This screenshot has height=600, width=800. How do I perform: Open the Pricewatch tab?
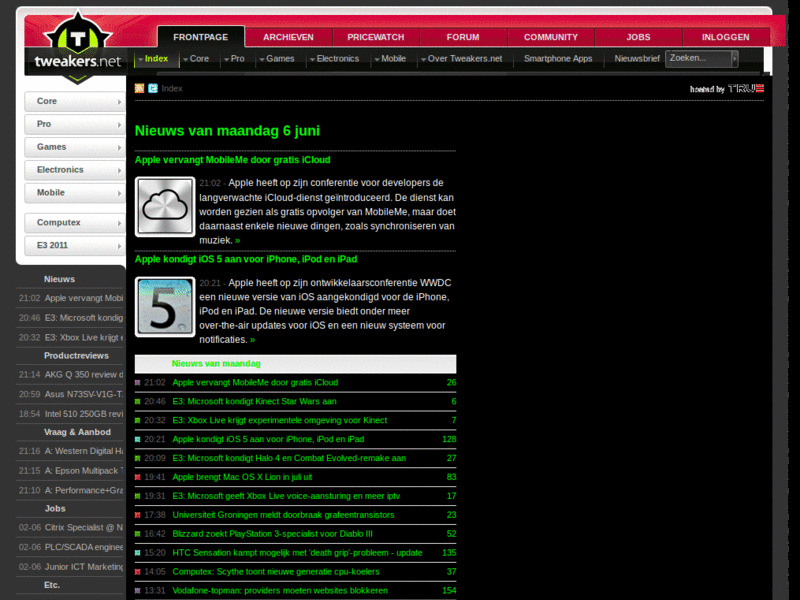point(376,37)
